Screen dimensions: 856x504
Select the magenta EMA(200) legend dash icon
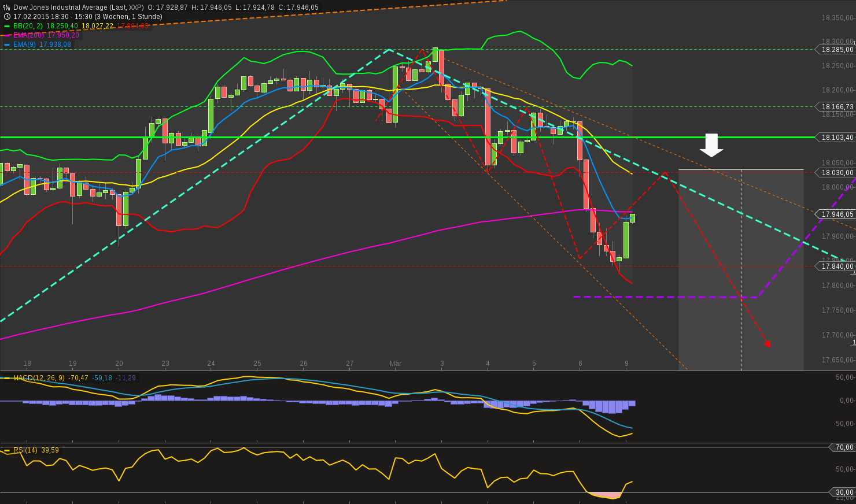pos(6,35)
